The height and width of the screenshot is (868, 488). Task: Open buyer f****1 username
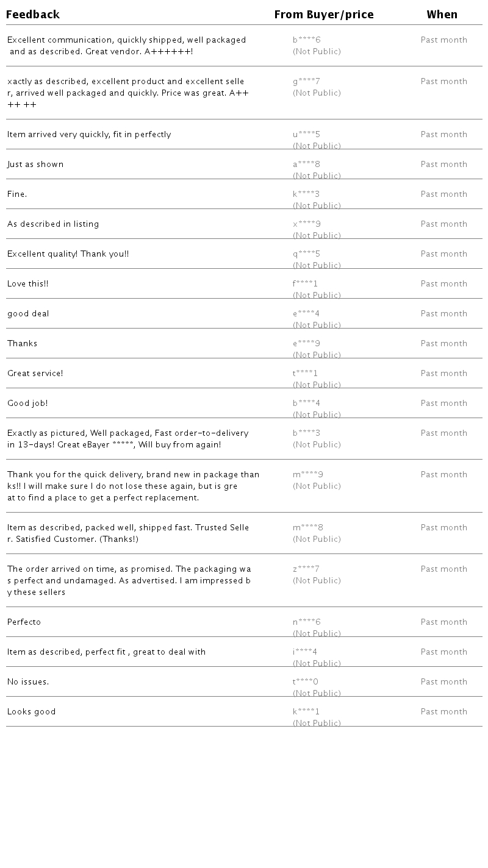tap(305, 284)
